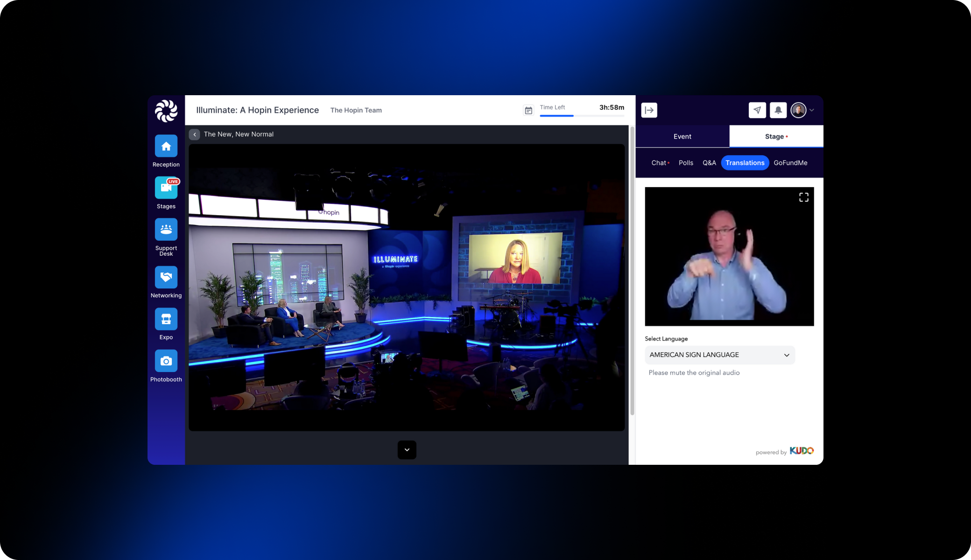Click the Illuminate: A Hopin Experience title
The width and height of the screenshot is (971, 560).
click(x=257, y=110)
